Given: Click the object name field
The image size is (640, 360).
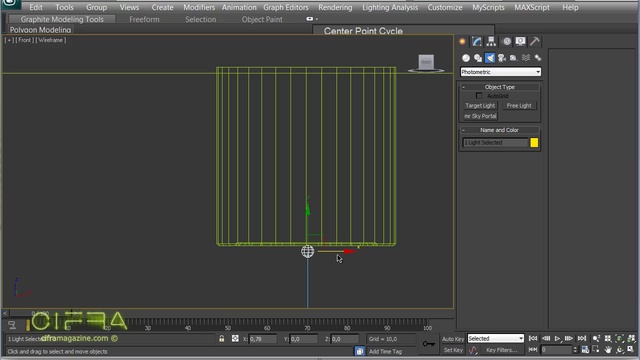Looking at the screenshot, I should (x=495, y=142).
